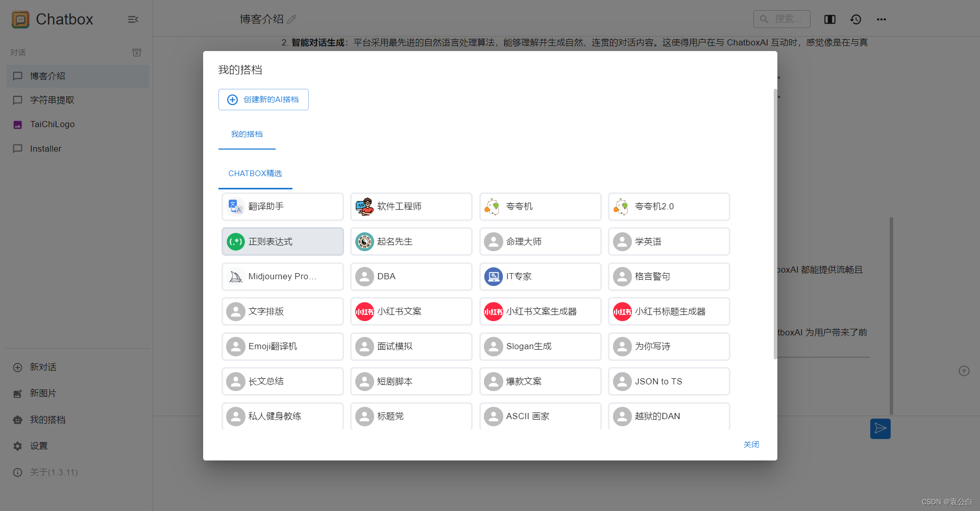The image size is (980, 511).
Task: Show 关于(1.3.11) about info
Action: click(x=78, y=472)
